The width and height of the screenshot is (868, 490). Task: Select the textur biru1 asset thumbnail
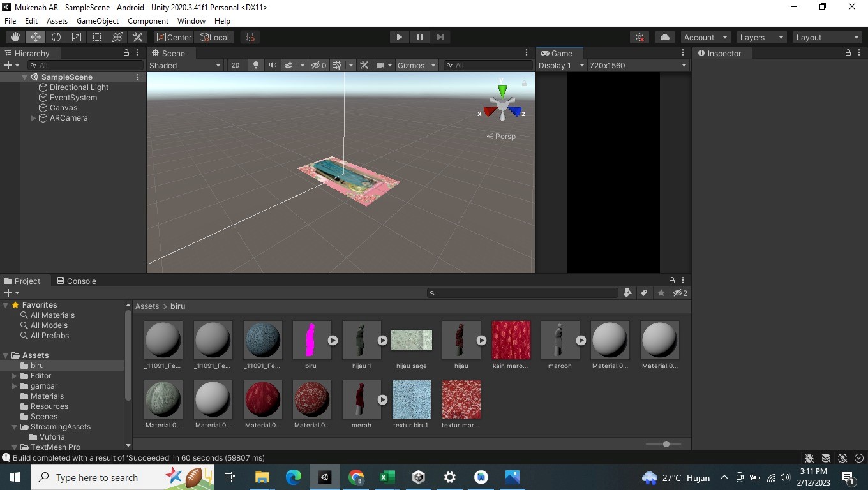411,400
